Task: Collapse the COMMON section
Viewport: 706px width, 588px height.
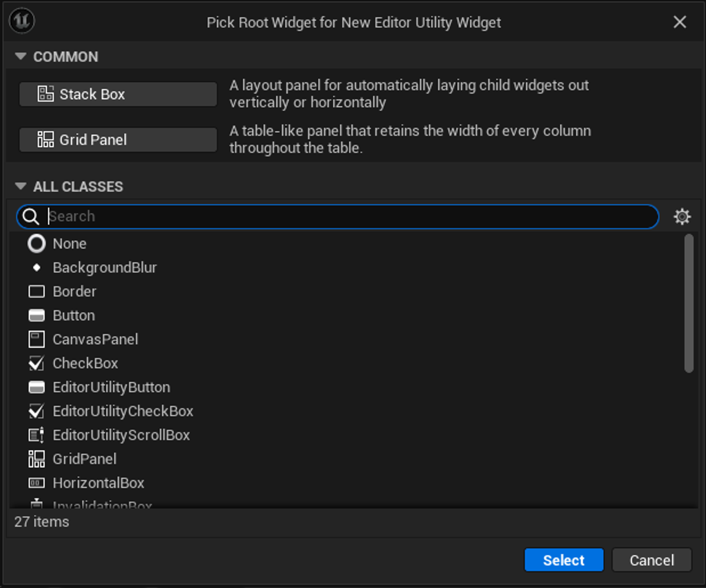Action: pyautogui.click(x=21, y=56)
